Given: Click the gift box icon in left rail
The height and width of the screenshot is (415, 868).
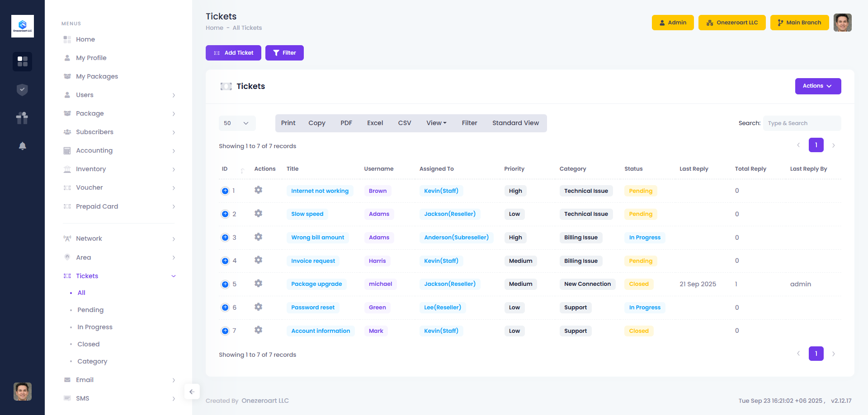Looking at the screenshot, I should [x=22, y=118].
